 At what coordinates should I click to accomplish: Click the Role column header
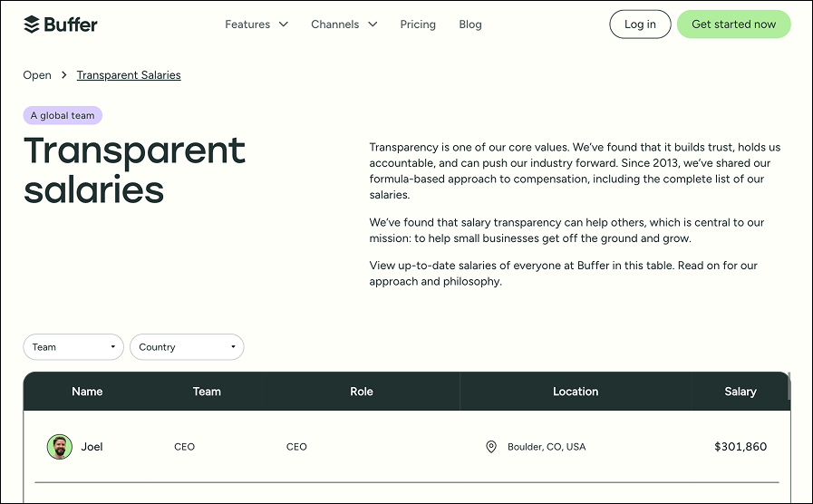pos(362,392)
